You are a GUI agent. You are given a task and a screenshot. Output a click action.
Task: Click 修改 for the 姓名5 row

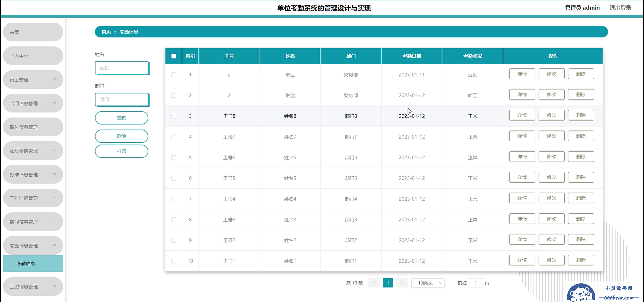551,178
